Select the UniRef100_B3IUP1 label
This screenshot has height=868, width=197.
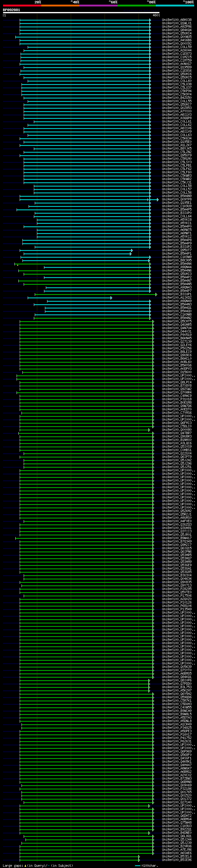(176, 294)
